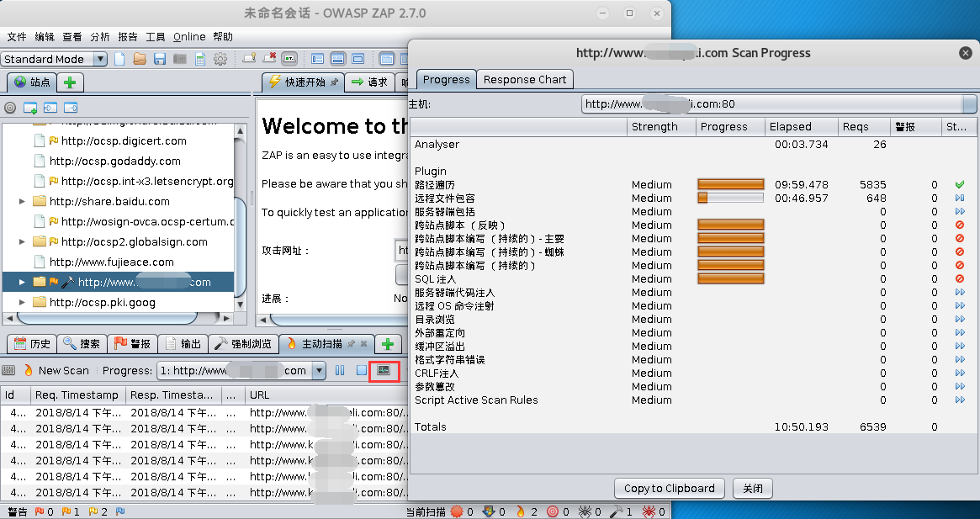Sort by the Elapsed column header
Image resolution: width=980 pixels, height=519 pixels.
[802, 126]
